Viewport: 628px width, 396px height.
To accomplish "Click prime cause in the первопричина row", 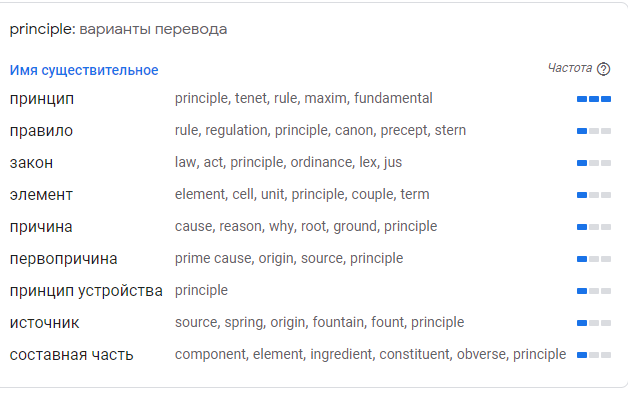I will pos(213,259).
